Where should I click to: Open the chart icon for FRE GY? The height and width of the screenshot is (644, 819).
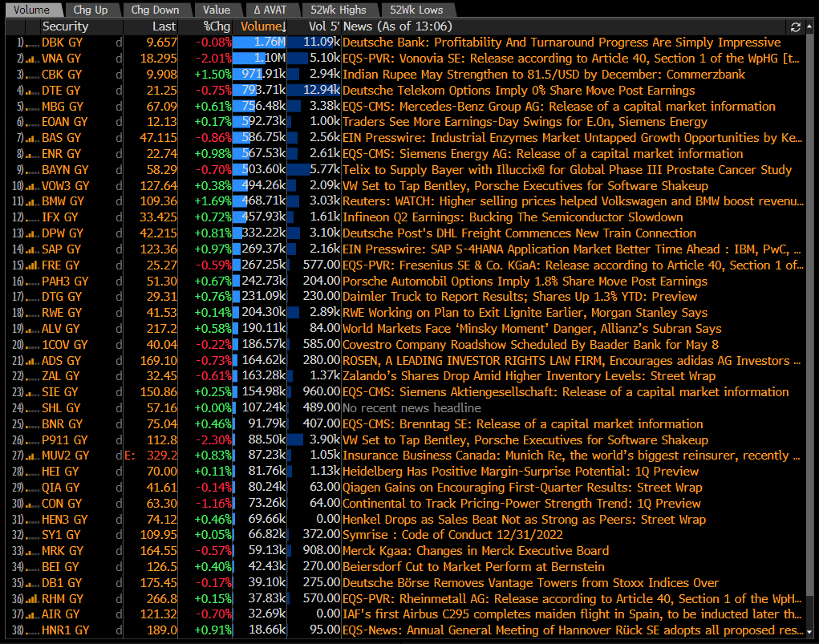pyautogui.click(x=32, y=265)
